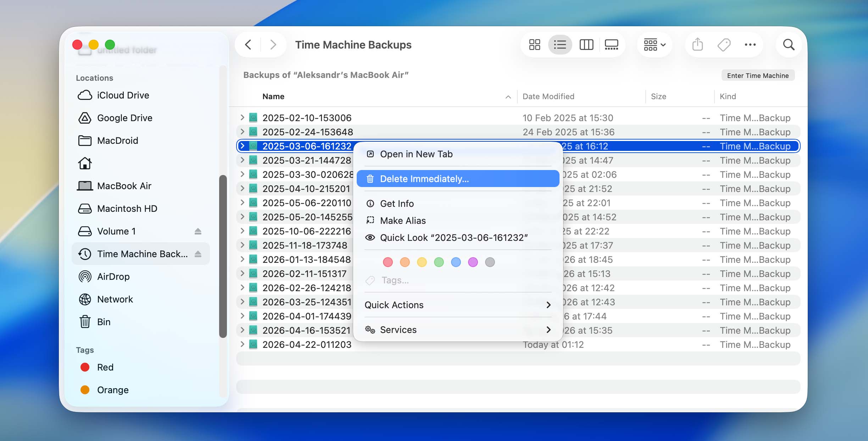Screen dimensions: 868x441
Task: Click the sidebar scrollbar
Action: (x=223, y=256)
